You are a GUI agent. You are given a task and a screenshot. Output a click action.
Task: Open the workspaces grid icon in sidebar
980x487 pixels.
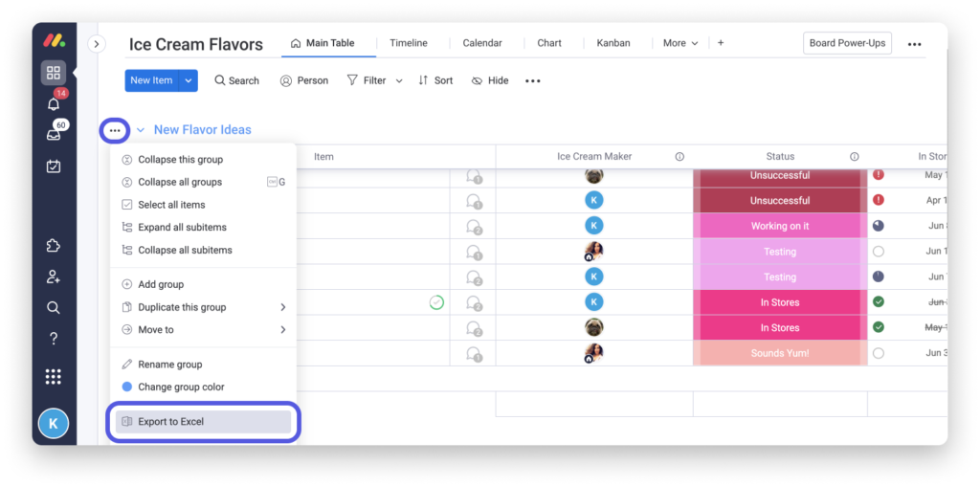[x=54, y=73]
